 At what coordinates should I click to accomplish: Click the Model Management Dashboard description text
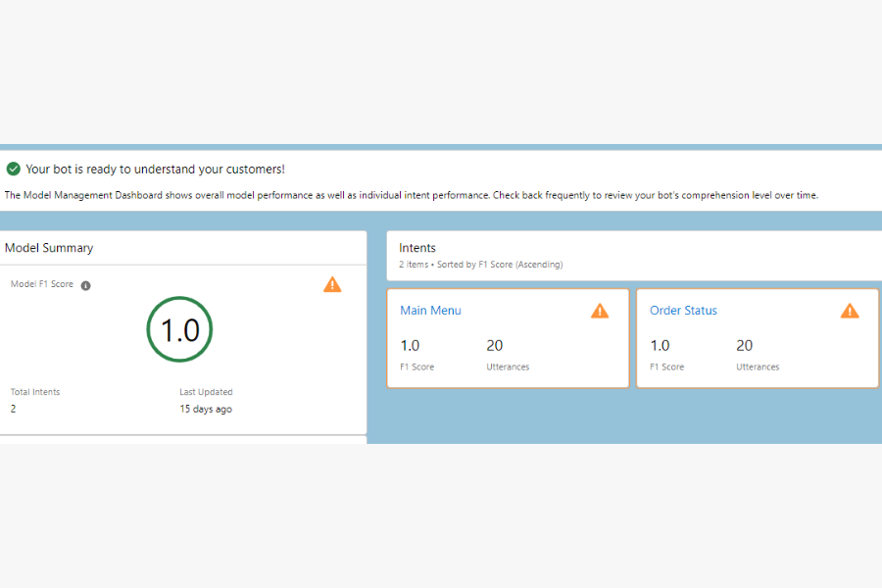coord(411,195)
